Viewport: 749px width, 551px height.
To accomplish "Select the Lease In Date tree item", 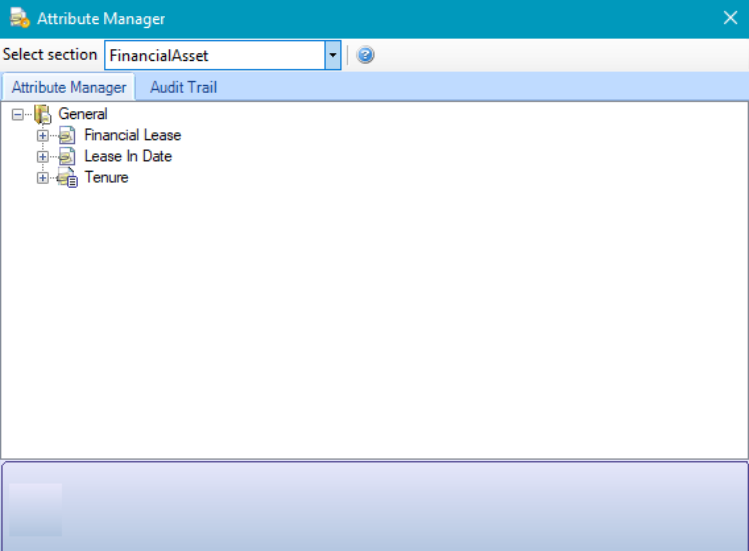I will (x=128, y=156).
